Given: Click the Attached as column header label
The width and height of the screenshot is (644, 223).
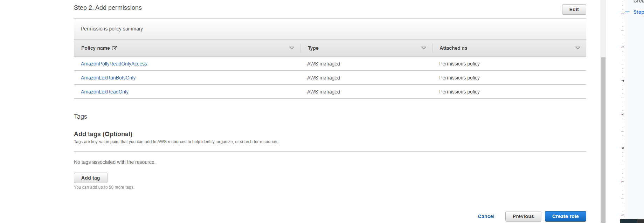Looking at the screenshot, I should click(453, 48).
